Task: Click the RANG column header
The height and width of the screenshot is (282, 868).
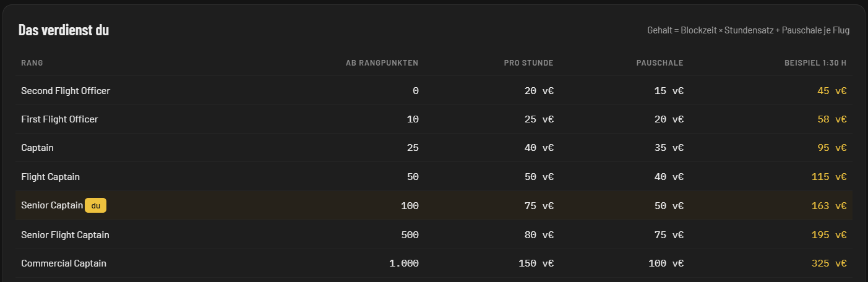Action: point(32,63)
